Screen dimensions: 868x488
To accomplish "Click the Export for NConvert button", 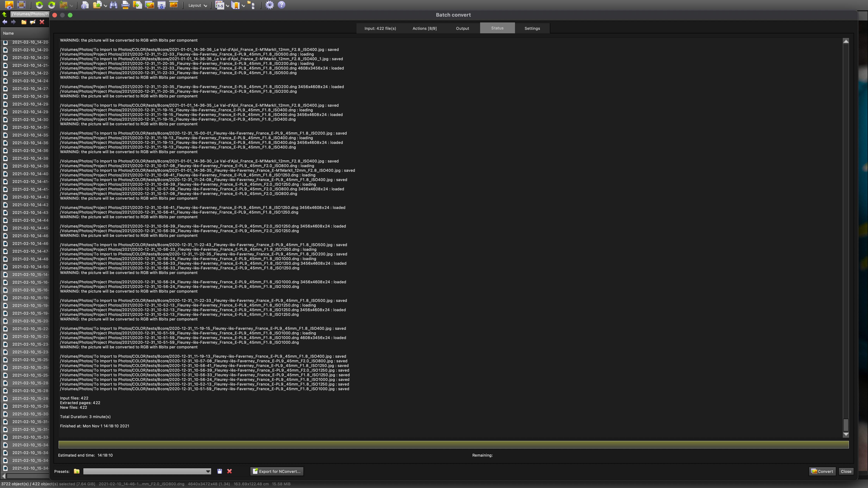I will point(277,471).
